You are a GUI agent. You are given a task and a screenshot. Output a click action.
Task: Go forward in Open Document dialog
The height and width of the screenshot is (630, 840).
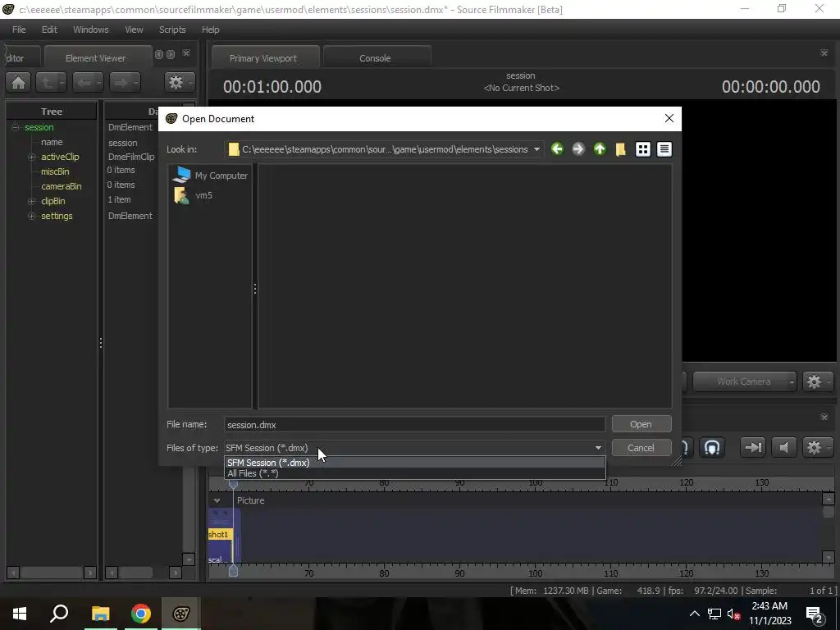(x=578, y=149)
